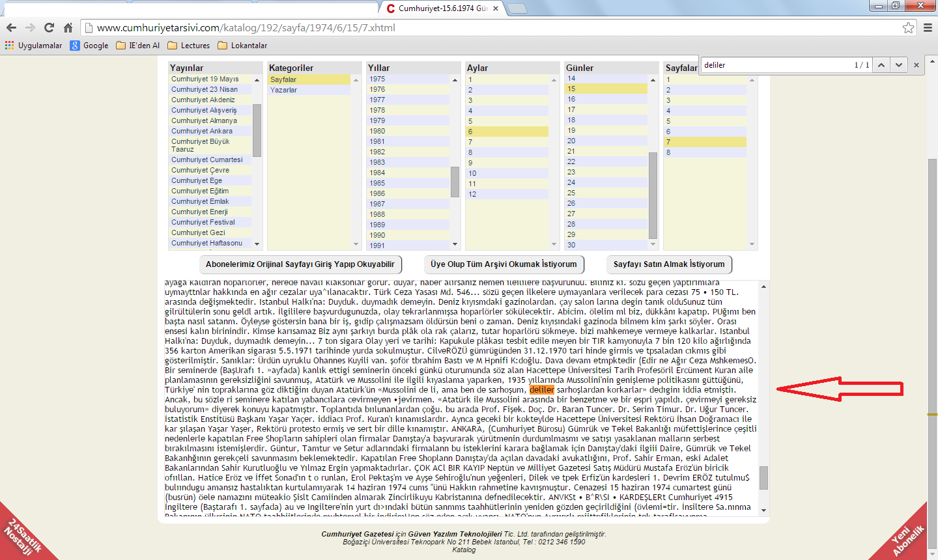This screenshot has width=938, height=560.
Task: Bookmark this page with the star
Action: [908, 27]
